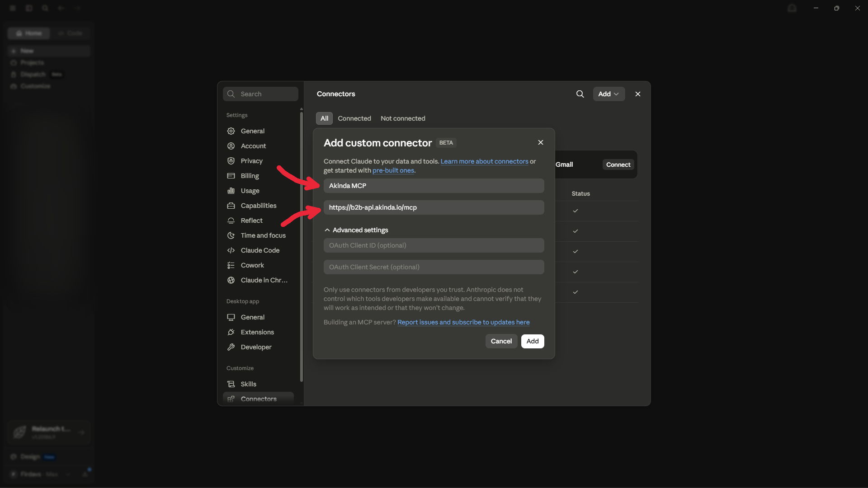Open the Account settings icon
This screenshot has width=868, height=488.
[231, 146]
